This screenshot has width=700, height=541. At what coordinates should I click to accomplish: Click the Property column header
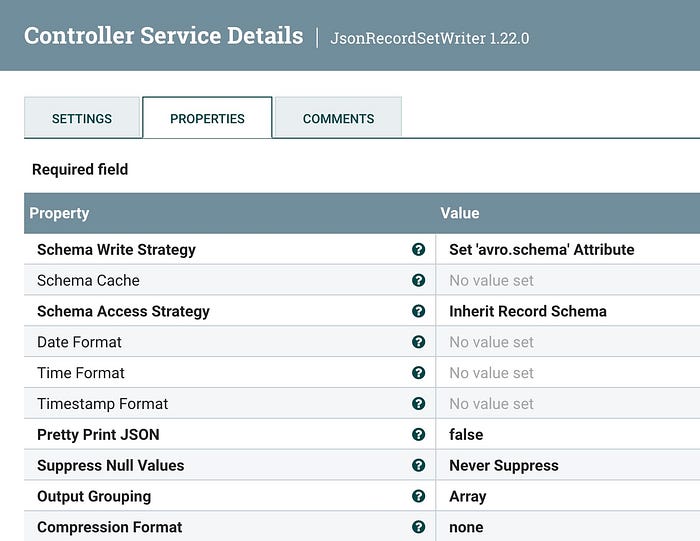[x=59, y=213]
